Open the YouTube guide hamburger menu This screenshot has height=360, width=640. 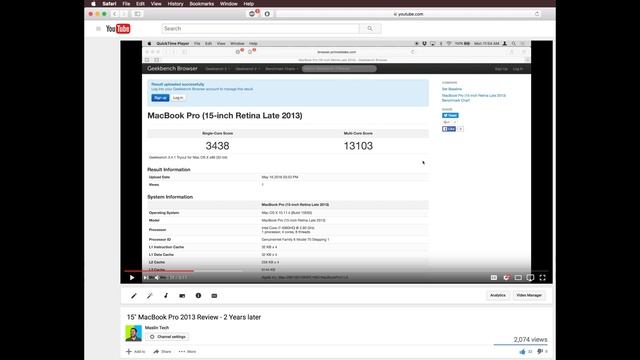(x=98, y=29)
